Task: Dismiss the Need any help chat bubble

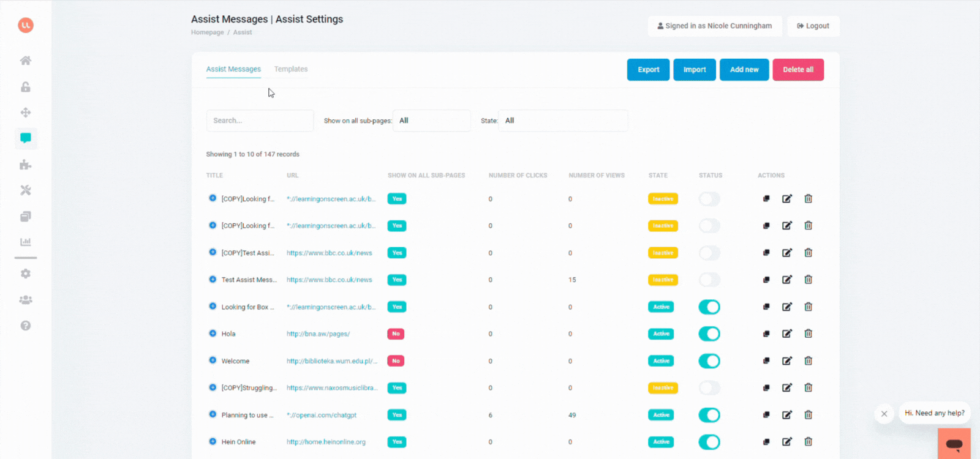Action: pos(884,414)
